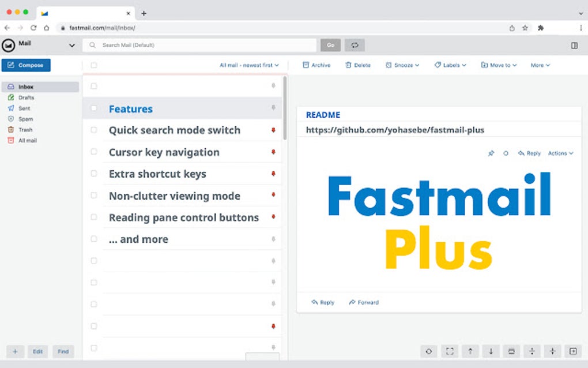Open the Snooze dropdown
The image size is (588, 368).
(402, 65)
